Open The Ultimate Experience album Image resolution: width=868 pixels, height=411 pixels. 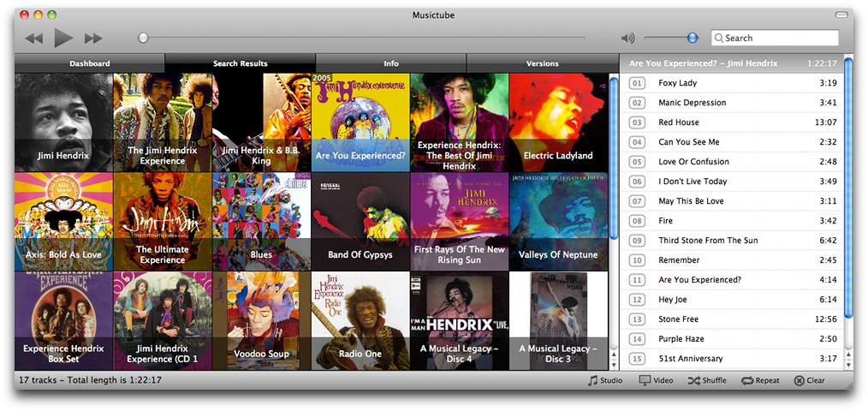click(x=163, y=222)
